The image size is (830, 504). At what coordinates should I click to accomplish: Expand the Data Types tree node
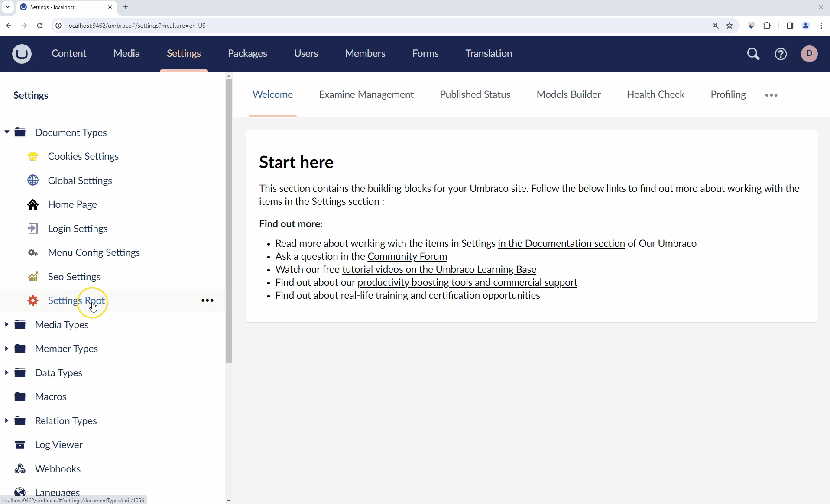[x=6, y=372]
